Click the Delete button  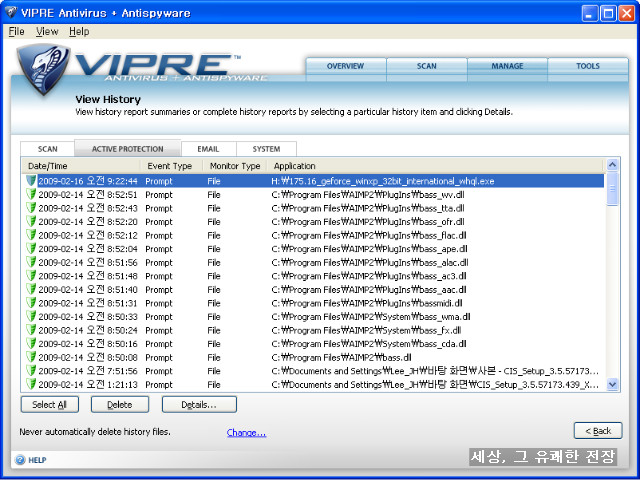(x=120, y=404)
